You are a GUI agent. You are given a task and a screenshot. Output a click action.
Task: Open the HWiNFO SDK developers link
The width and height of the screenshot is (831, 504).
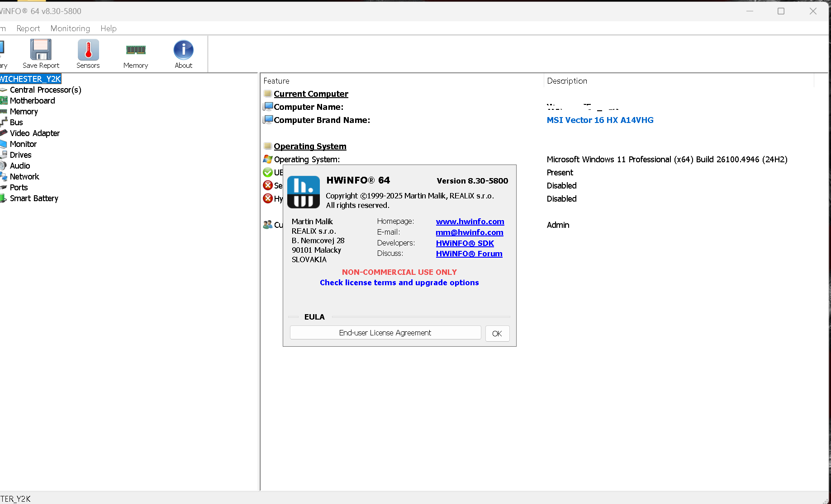(465, 243)
